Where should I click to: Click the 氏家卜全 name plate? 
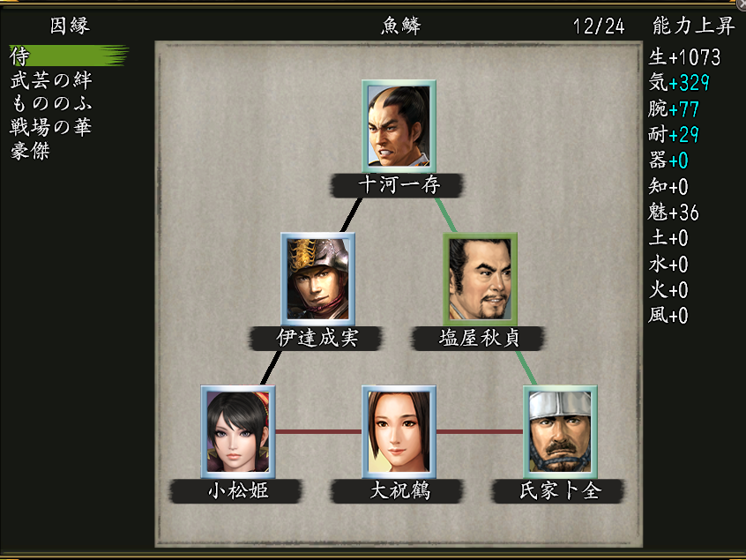[x=558, y=491]
